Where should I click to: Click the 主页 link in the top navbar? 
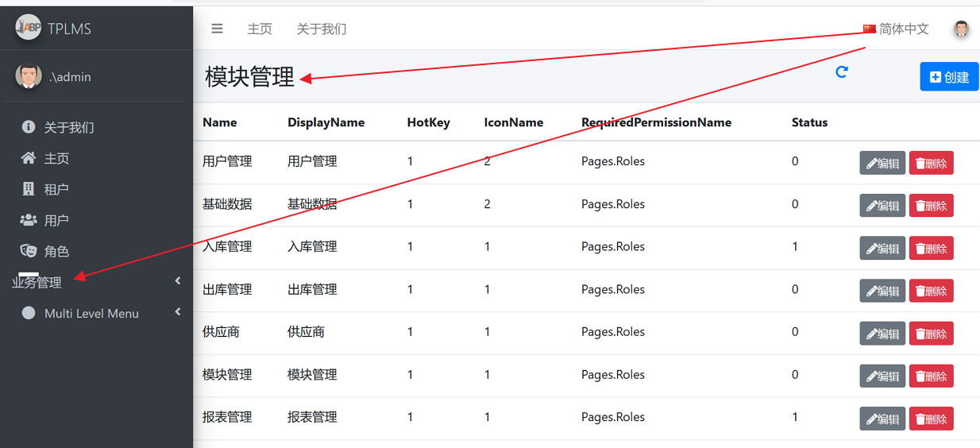coord(260,29)
